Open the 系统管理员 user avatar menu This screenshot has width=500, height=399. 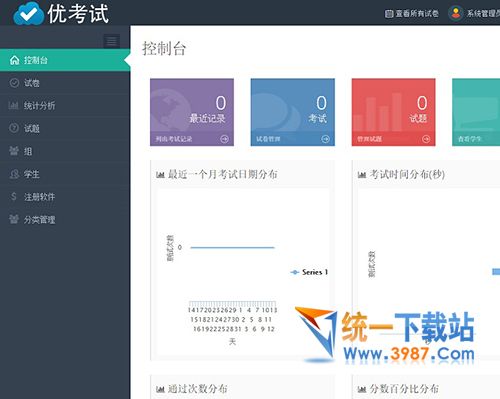(x=456, y=13)
